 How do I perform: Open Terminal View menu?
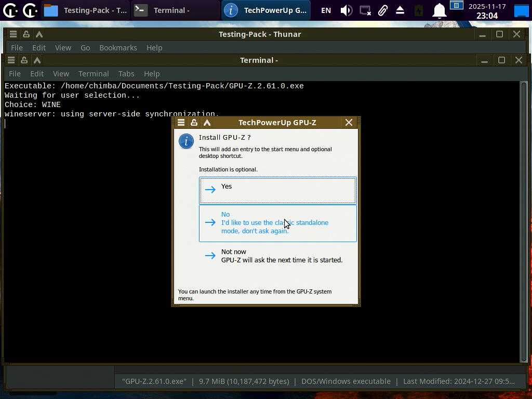61,74
